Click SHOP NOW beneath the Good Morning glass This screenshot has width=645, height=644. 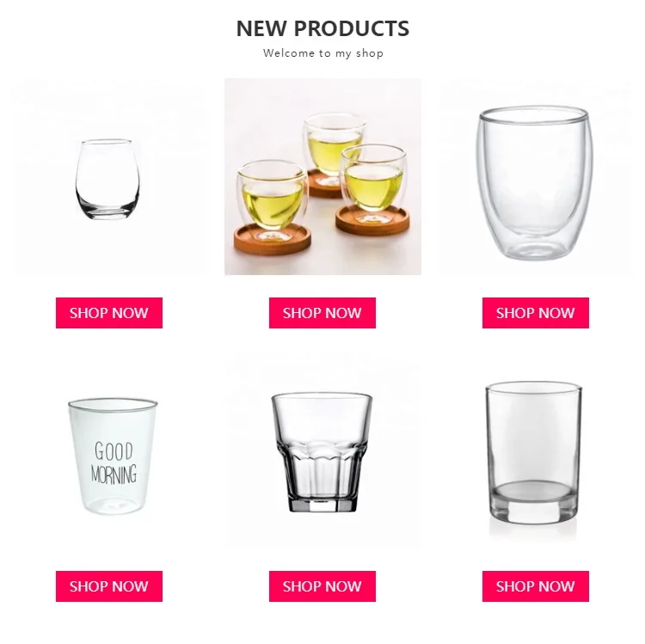pyautogui.click(x=109, y=586)
